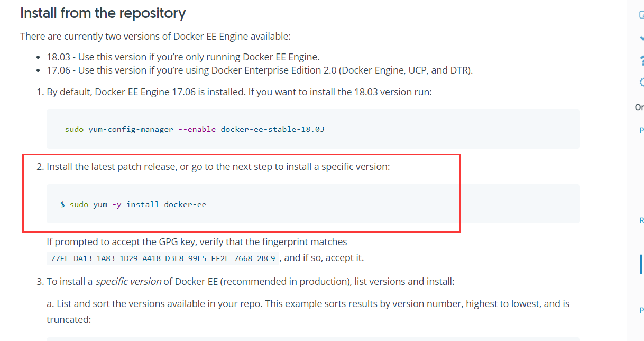Click the italic "specific version" text

click(128, 282)
